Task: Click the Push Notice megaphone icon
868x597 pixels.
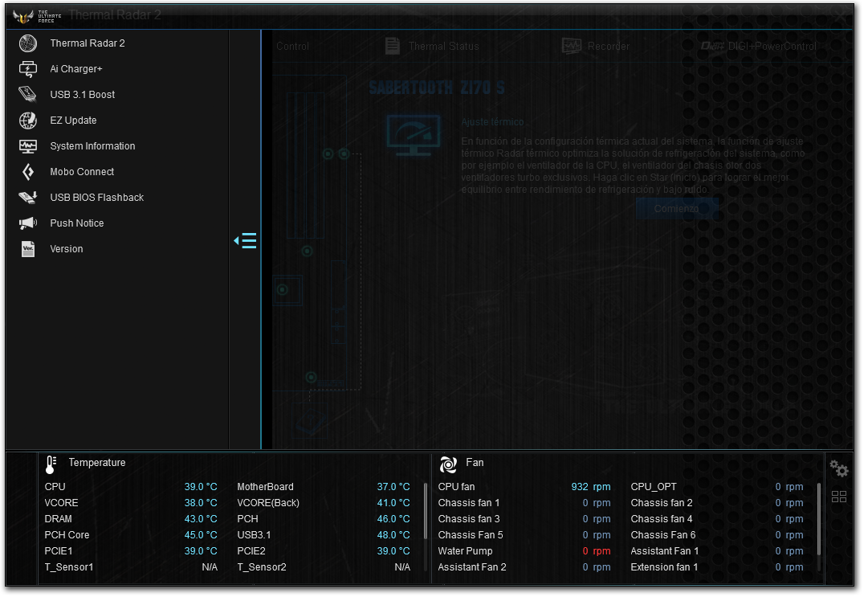Action: pos(27,223)
